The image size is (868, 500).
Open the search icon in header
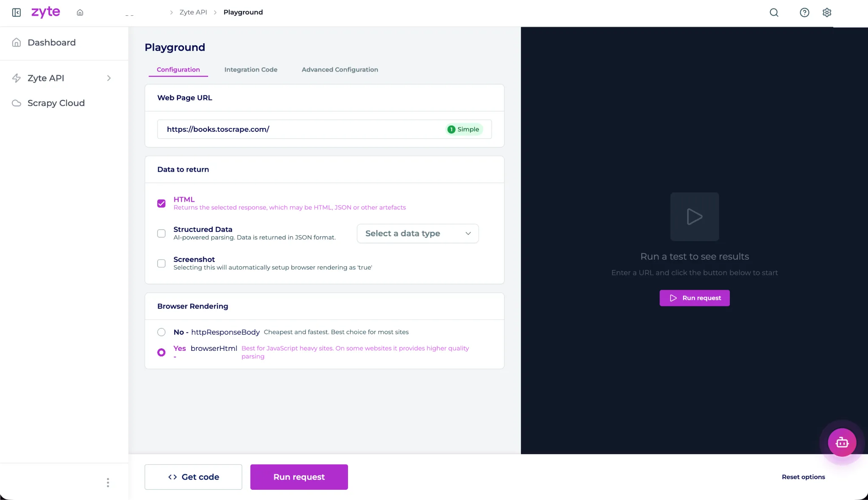click(774, 12)
